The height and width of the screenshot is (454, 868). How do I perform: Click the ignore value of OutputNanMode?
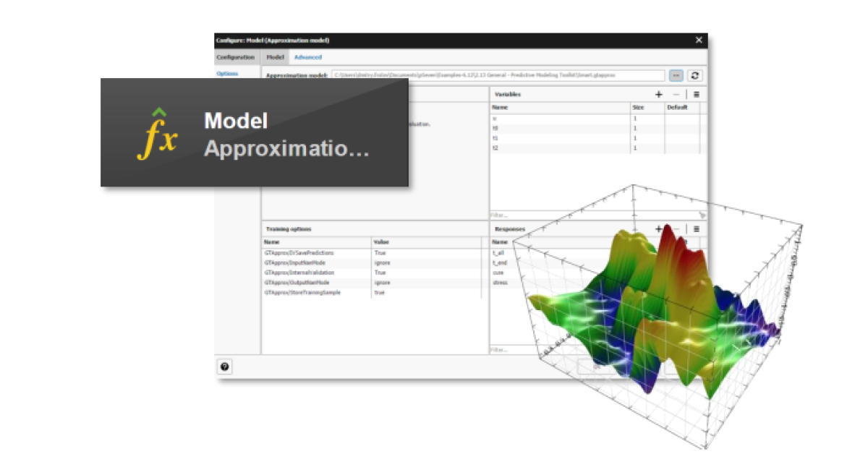(382, 283)
